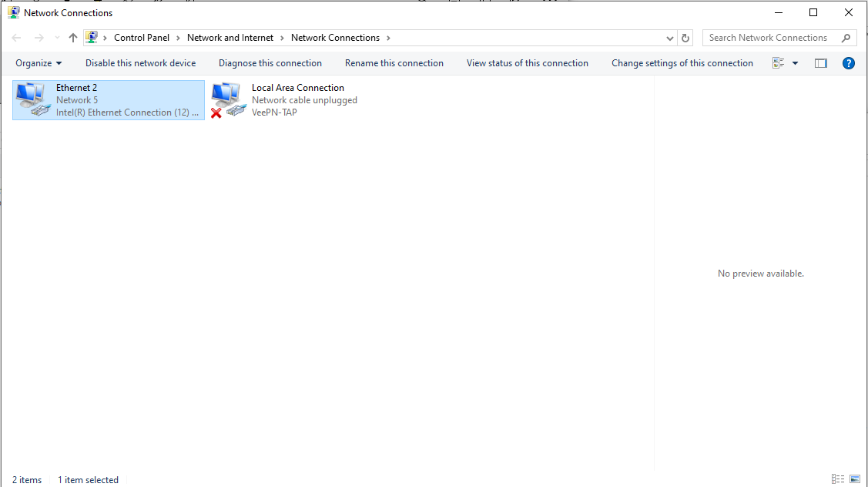Screen dimensions: 868x487
Task: Click the Back navigation arrow
Action: coord(17,38)
